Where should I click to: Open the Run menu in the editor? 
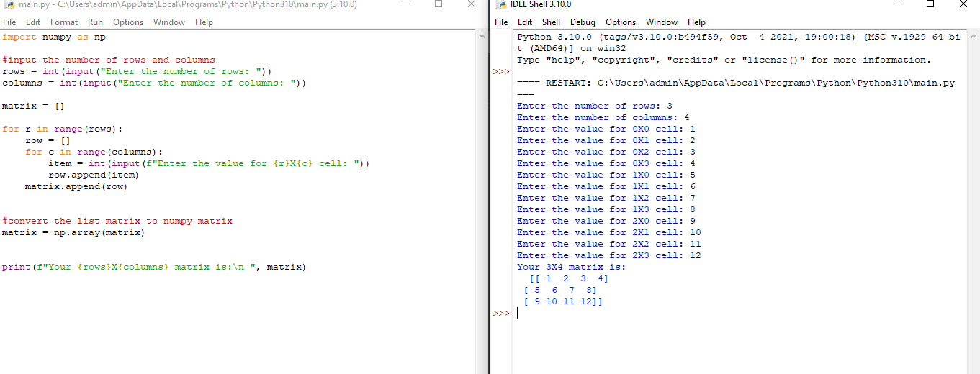pyautogui.click(x=95, y=22)
